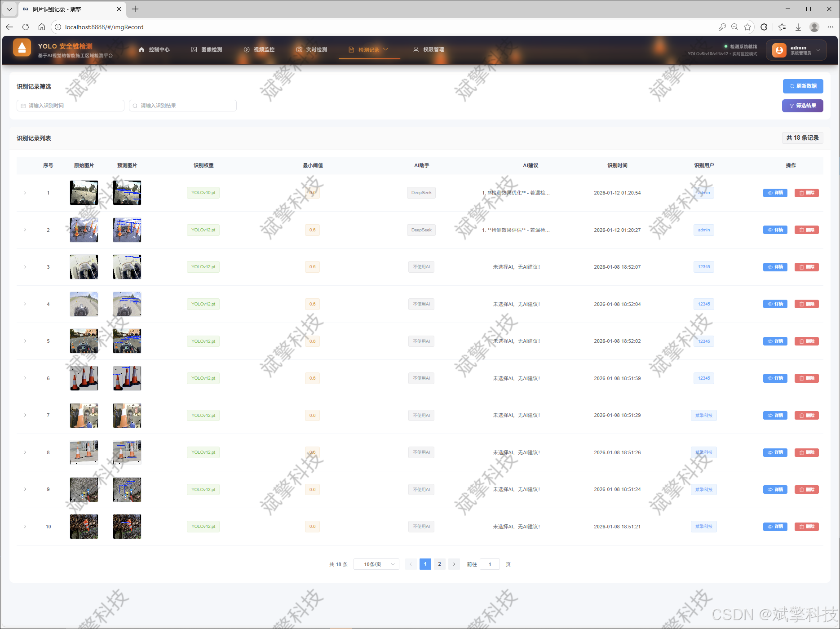Bookmark page with the star icon
This screenshot has height=629, width=840.
pos(747,27)
